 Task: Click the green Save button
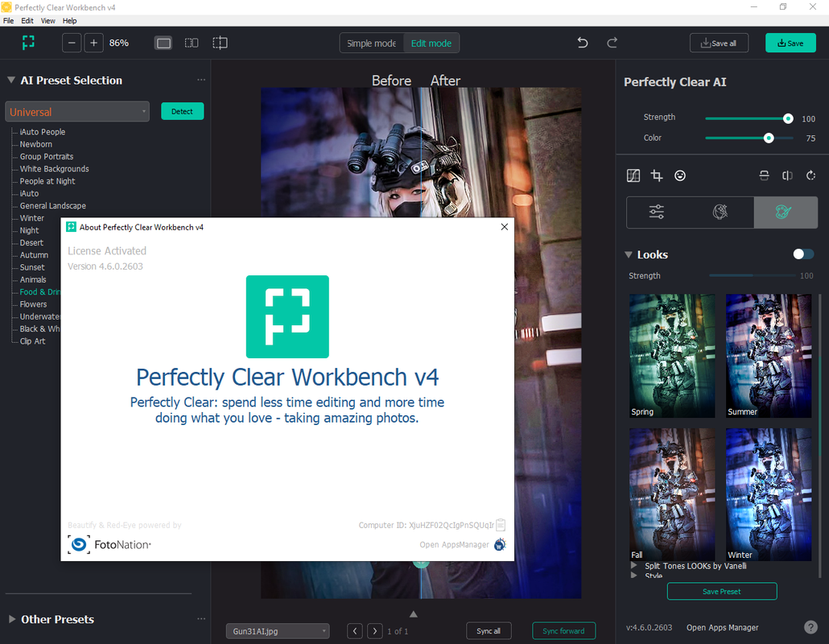click(790, 43)
